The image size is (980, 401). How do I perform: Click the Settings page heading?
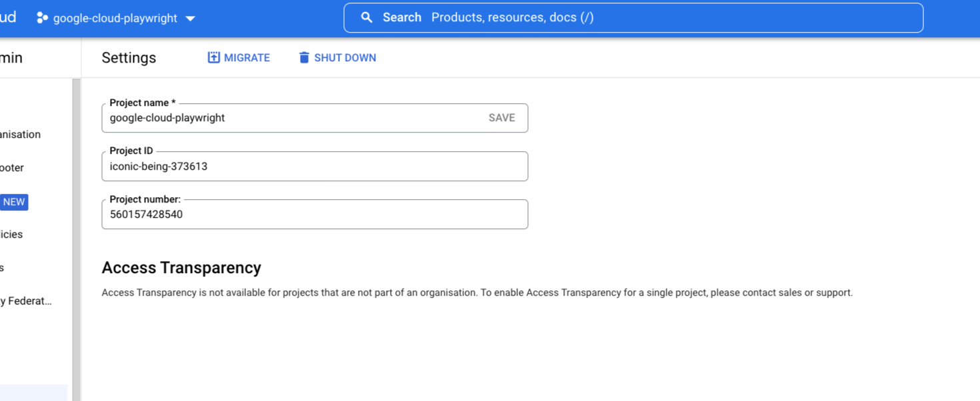(x=129, y=58)
